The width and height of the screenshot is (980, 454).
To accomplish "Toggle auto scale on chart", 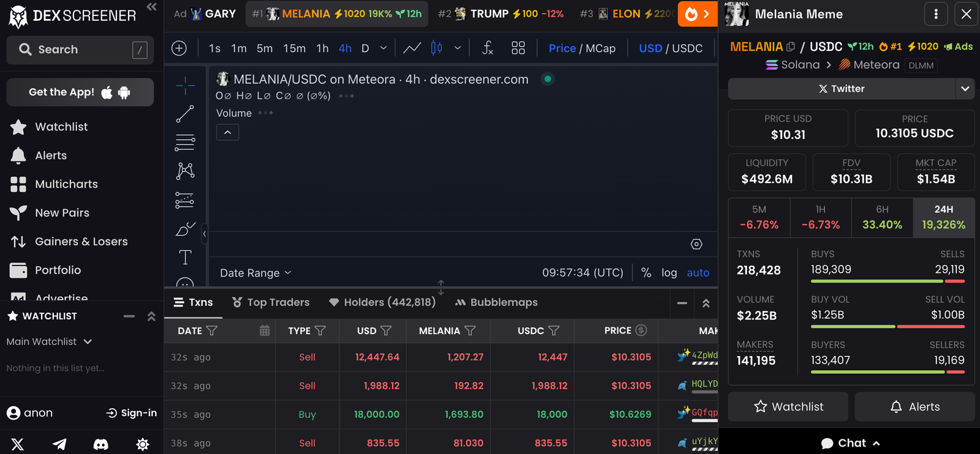I will pos(698,273).
